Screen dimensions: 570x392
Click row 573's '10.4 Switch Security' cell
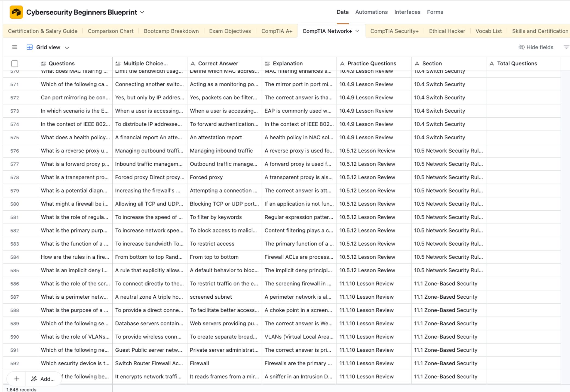point(449,111)
